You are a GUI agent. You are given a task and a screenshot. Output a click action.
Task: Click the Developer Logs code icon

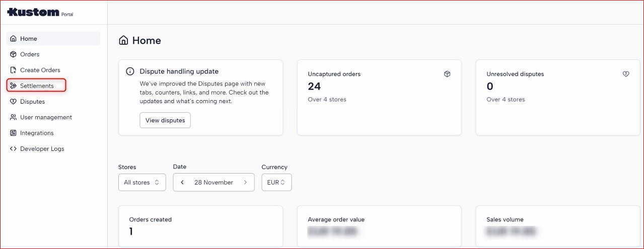point(14,149)
